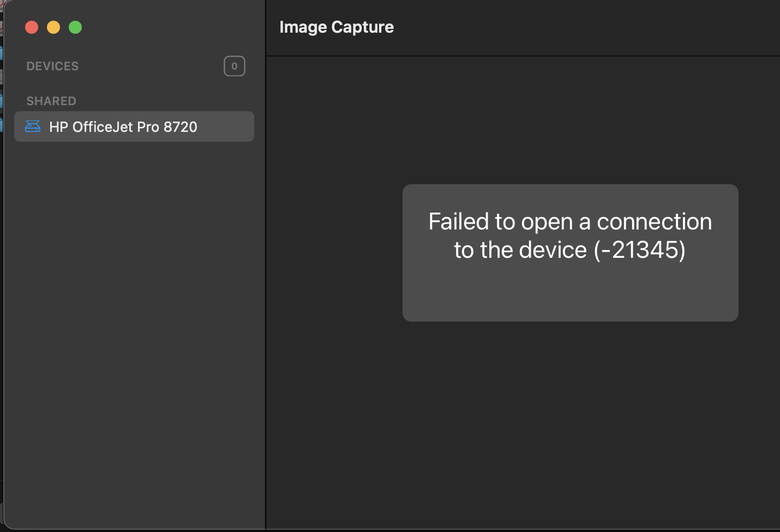Screen dimensions: 780x532
Task: Zoom window using the green button
Action: coord(75,27)
